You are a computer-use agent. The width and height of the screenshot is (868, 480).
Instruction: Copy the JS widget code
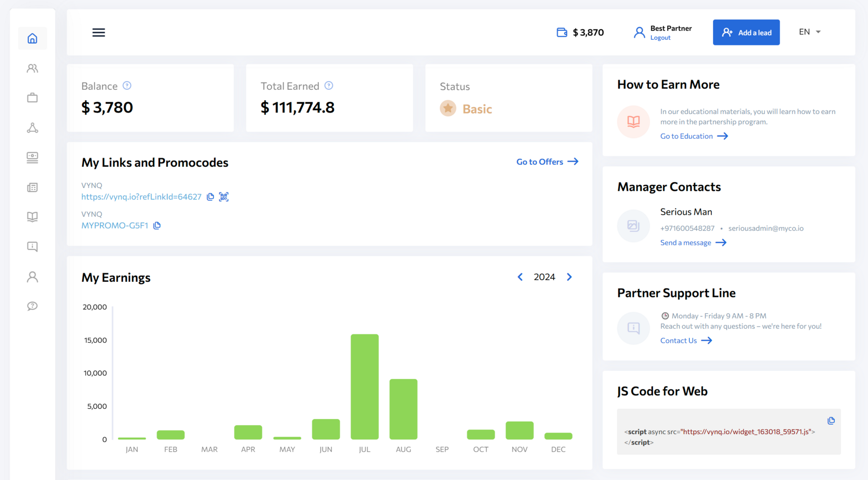point(831,421)
